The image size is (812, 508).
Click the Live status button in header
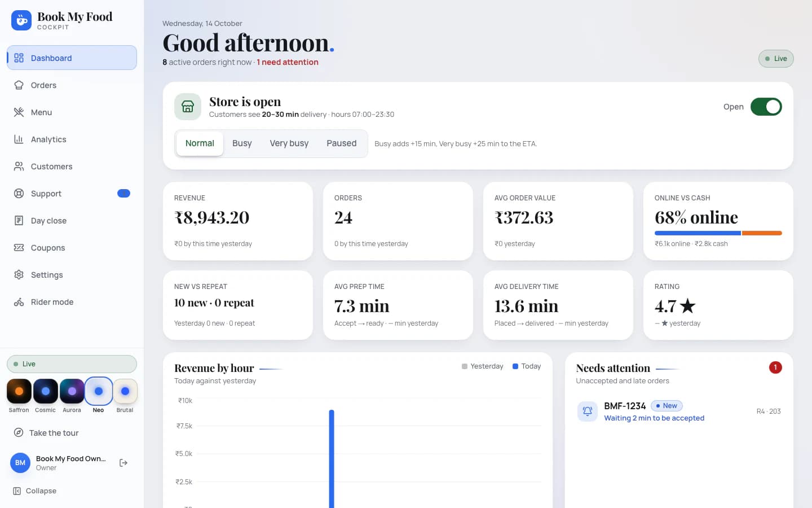coord(776,59)
